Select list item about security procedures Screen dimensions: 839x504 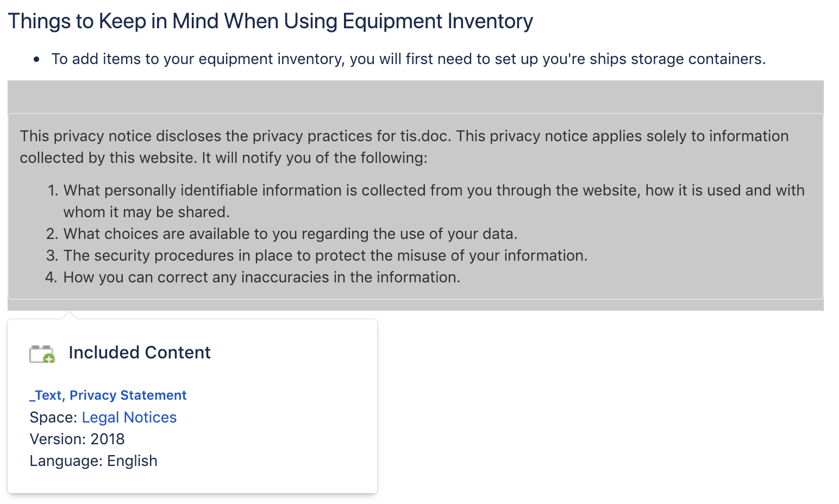(325, 256)
